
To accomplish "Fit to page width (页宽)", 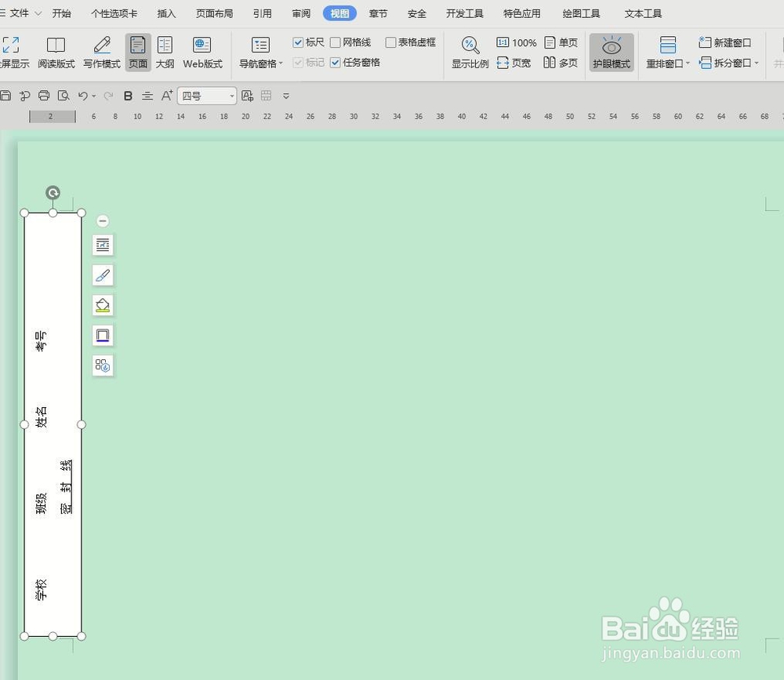I will coord(514,63).
